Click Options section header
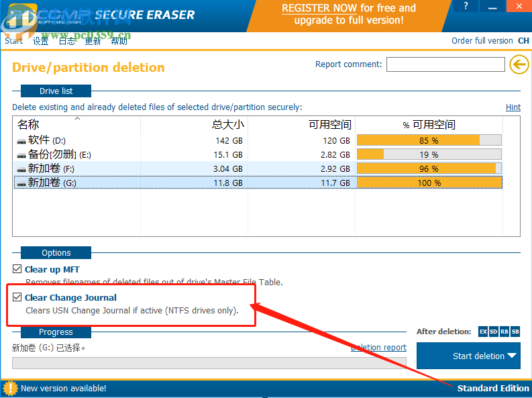Viewport: 532px width, 398px height. (56, 253)
